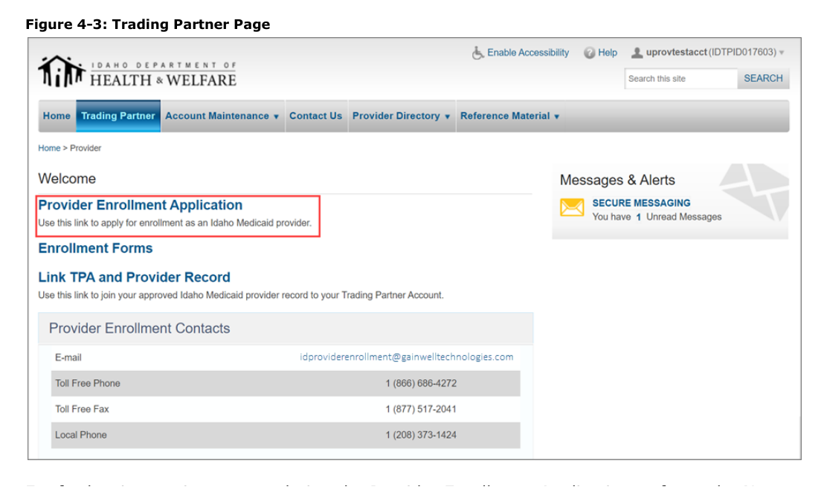Screen dimensions: 824x504
Task: Select the Trading Partner tab
Action: pos(118,116)
